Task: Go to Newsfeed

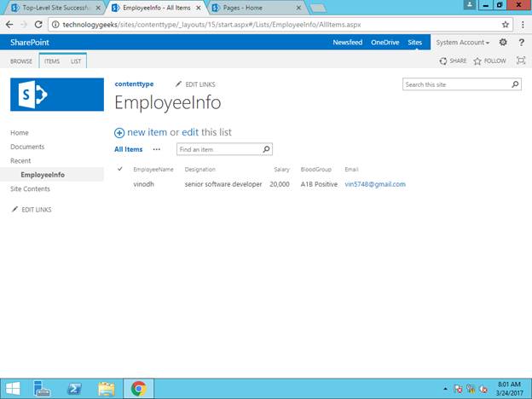Action: (x=348, y=43)
